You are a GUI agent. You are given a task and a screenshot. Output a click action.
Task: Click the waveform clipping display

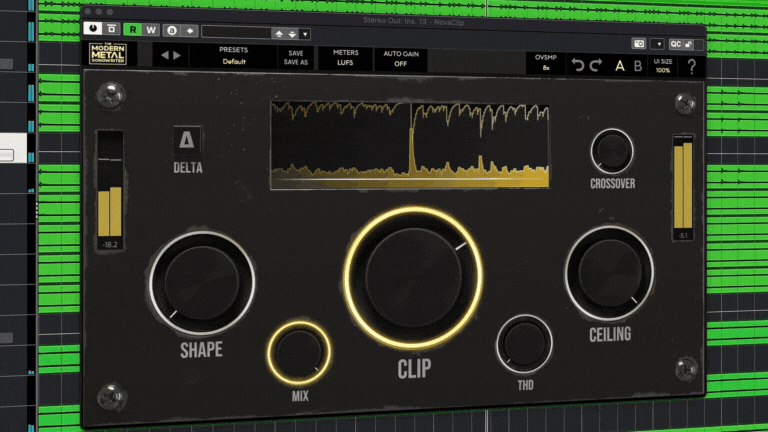410,144
